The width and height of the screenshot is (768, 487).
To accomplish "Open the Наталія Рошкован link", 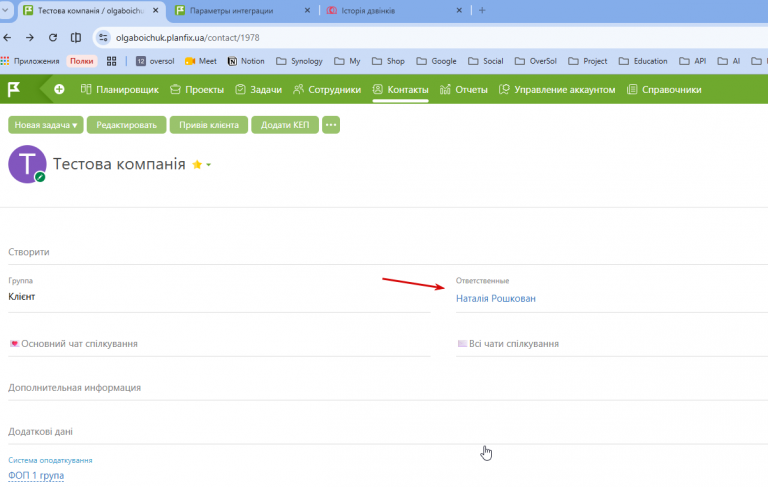I will (x=496, y=298).
